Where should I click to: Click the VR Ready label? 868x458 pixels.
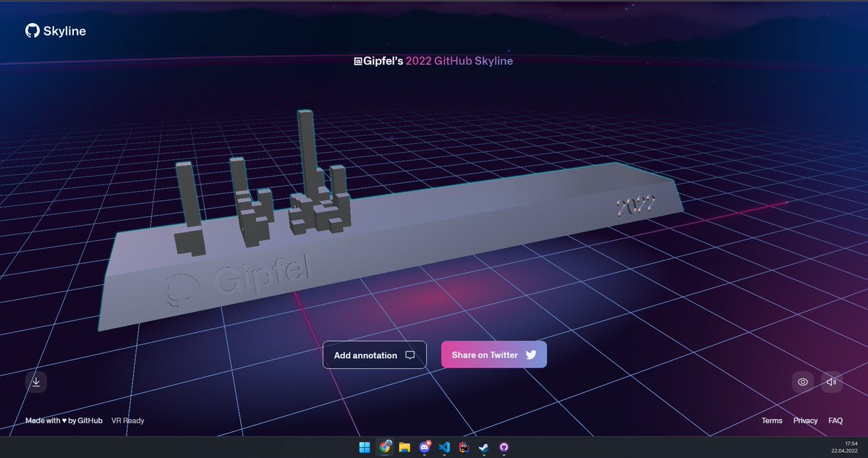tap(128, 420)
